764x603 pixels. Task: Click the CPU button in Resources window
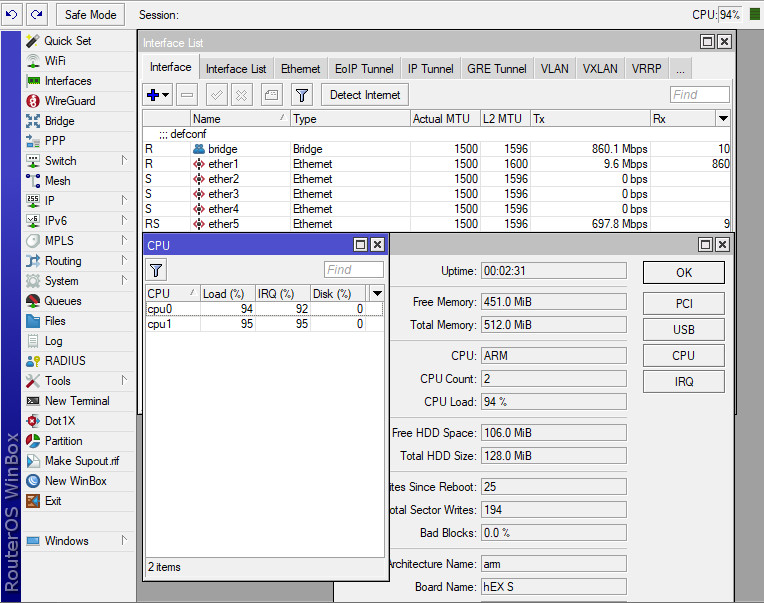pos(684,356)
